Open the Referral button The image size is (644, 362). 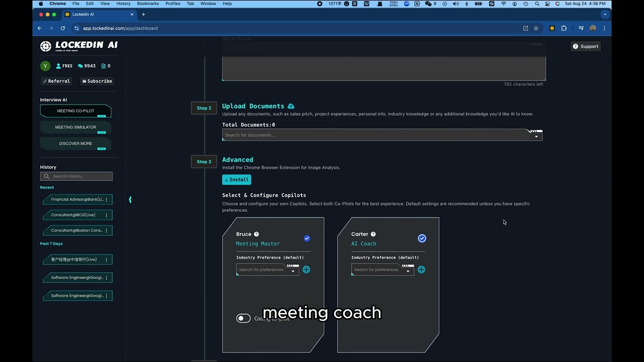56,81
